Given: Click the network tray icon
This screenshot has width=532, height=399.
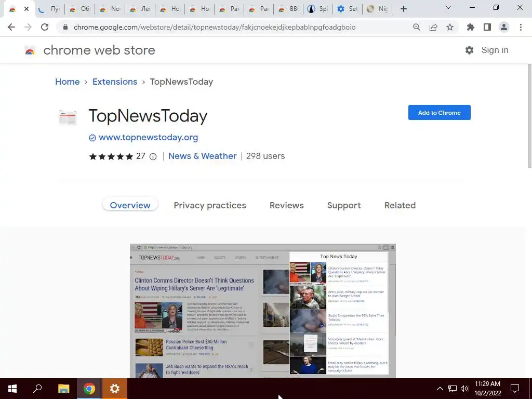Looking at the screenshot, I should [x=453, y=389].
